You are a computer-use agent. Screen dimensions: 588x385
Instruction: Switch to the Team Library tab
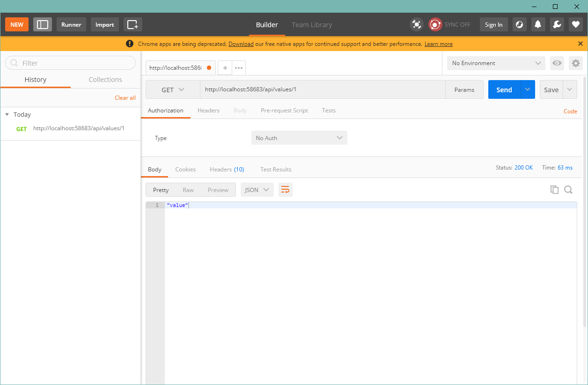pos(312,25)
